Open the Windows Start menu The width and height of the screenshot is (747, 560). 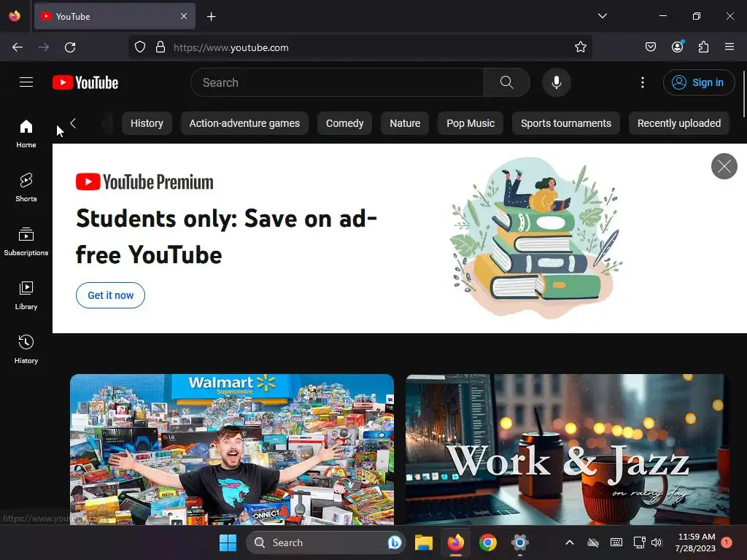point(228,542)
